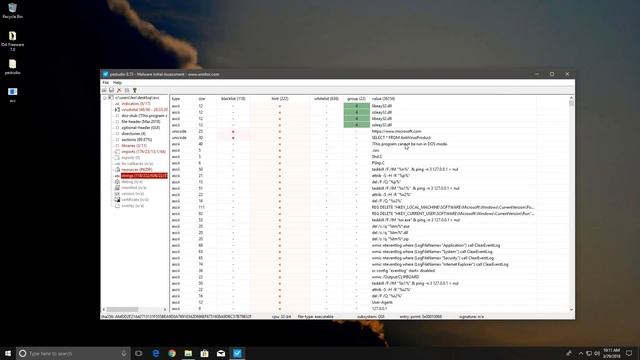Click the open file toolbar icon
Screen dimensions: 640x360
click(x=104, y=90)
